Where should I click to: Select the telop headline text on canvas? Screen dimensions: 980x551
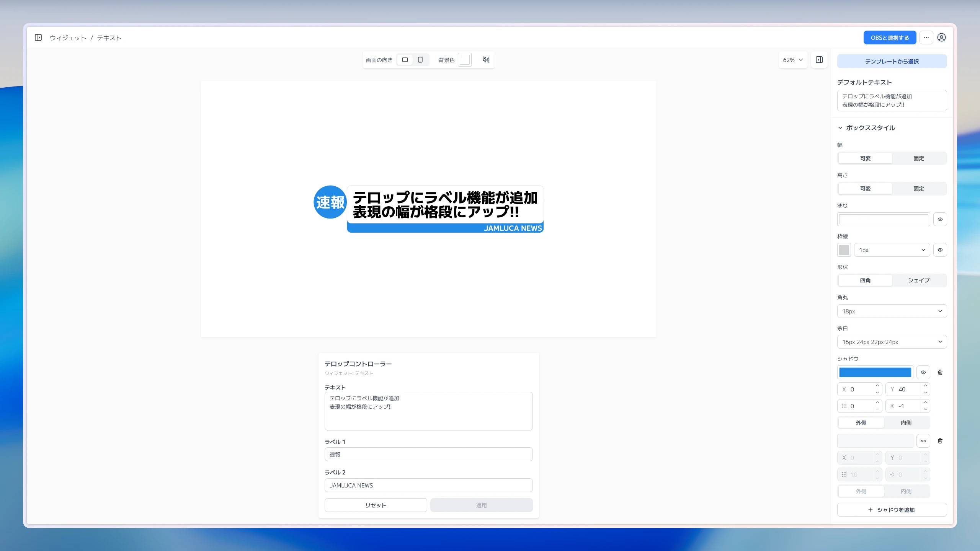pyautogui.click(x=445, y=204)
